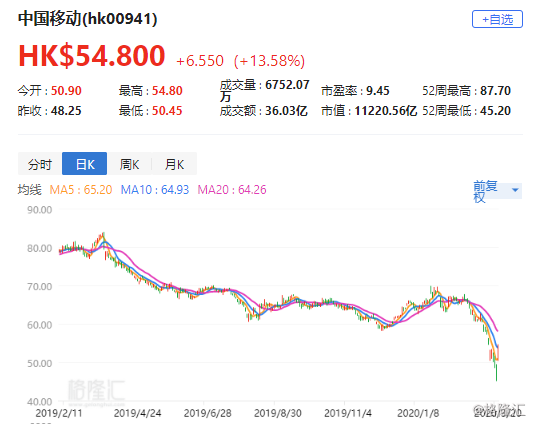Click the 40.00 y-axis label

[40, 402]
